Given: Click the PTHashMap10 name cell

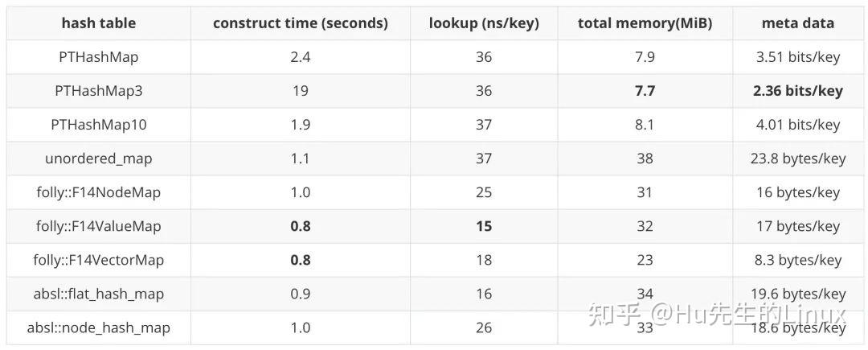Looking at the screenshot, I should click(x=99, y=125).
